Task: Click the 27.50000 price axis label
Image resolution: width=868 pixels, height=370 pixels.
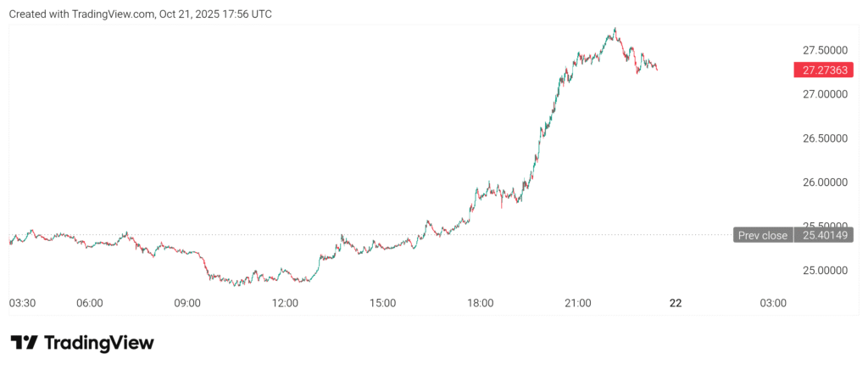Action: tap(823, 49)
